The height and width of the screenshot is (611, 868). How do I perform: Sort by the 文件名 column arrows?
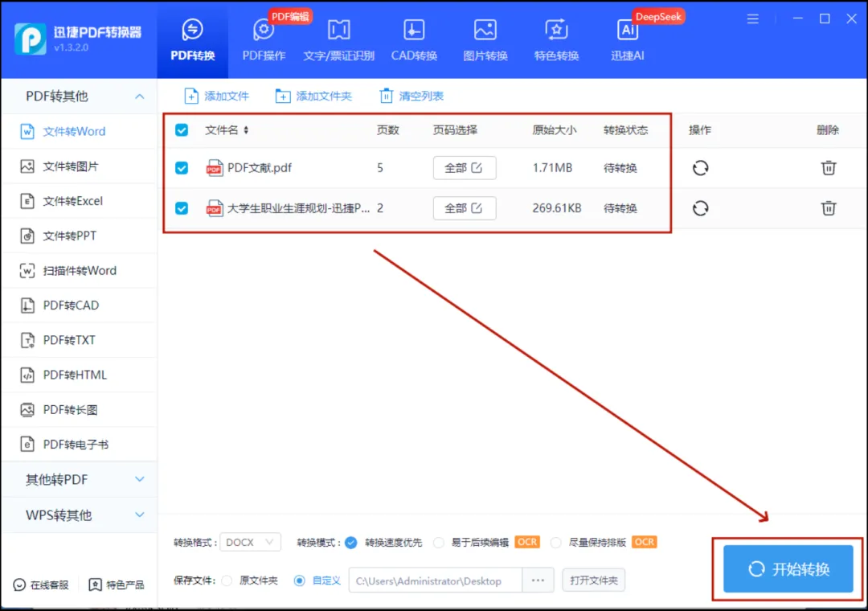click(x=246, y=130)
